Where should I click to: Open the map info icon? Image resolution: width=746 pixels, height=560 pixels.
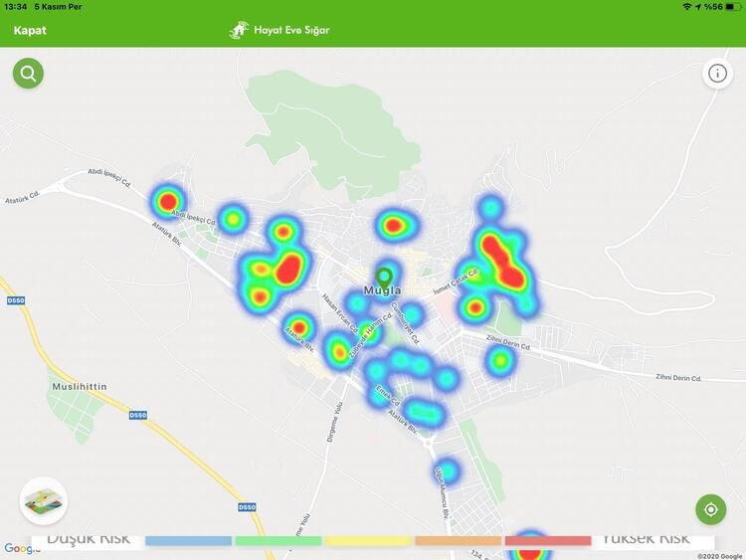717,74
